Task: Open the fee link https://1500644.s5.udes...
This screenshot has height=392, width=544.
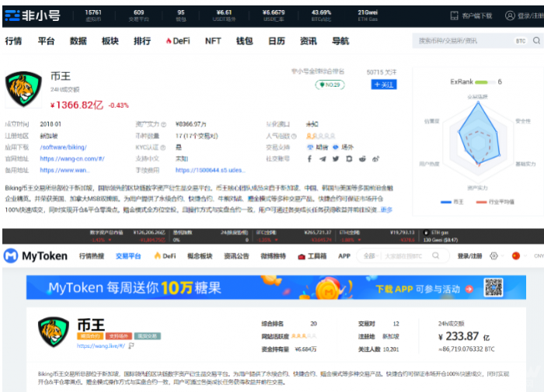Action: click(x=211, y=170)
